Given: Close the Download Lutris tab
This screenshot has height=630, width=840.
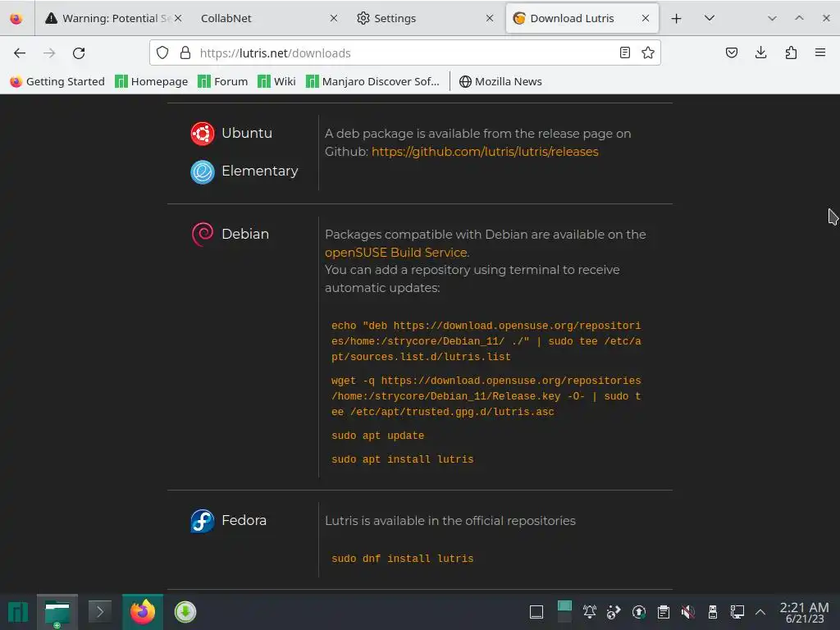Looking at the screenshot, I should (646, 18).
